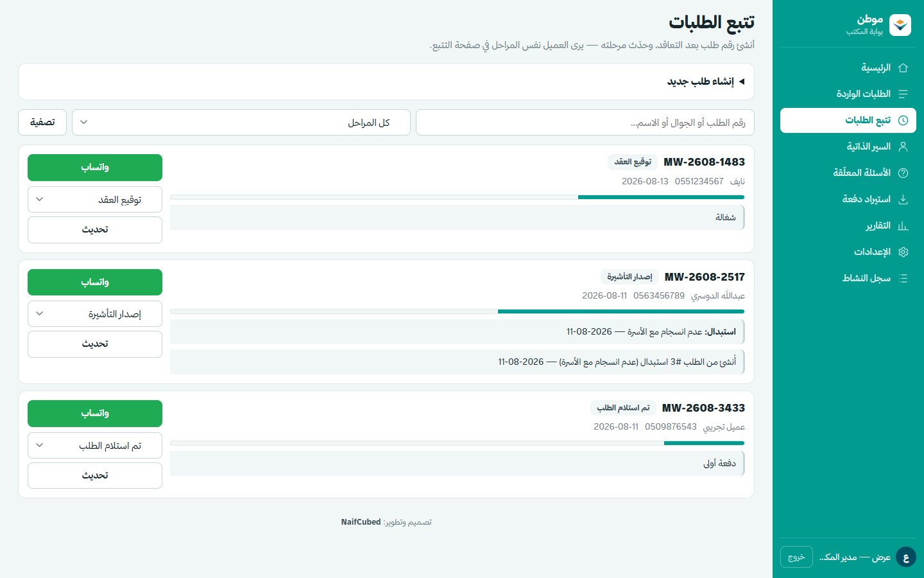
Task: Click the user avatar ع in sidebar footer
Action: [906, 557]
